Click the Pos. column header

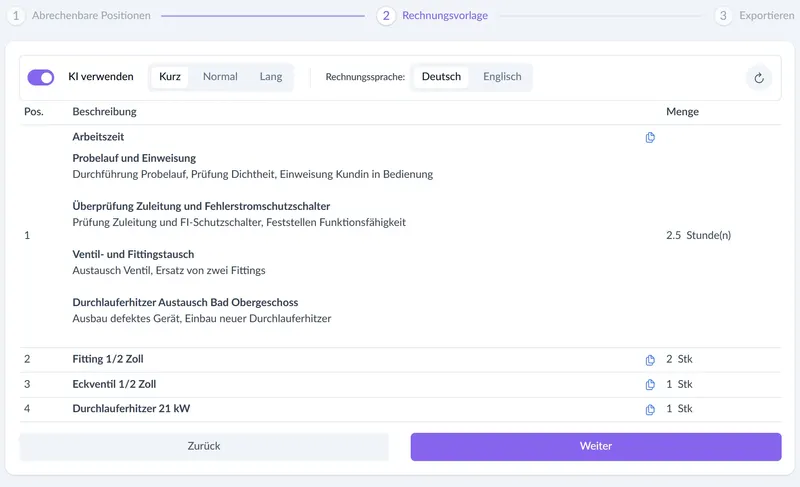tap(34, 112)
